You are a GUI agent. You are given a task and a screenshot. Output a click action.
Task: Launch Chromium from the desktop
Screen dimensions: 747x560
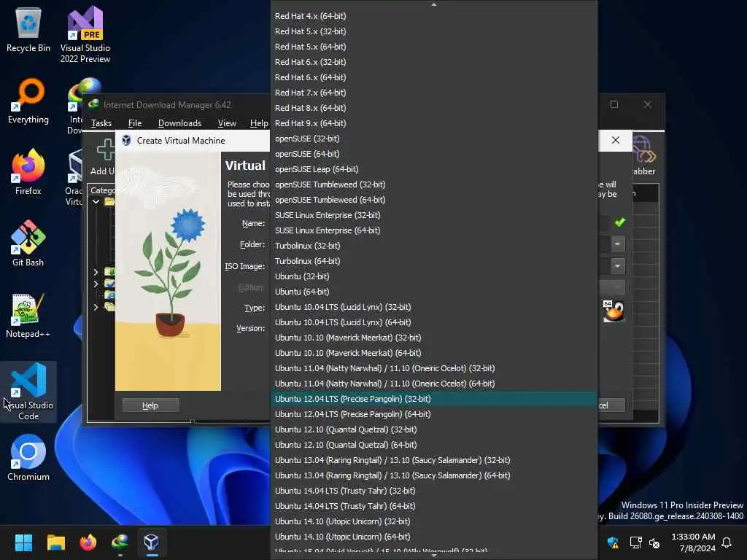coord(28,458)
